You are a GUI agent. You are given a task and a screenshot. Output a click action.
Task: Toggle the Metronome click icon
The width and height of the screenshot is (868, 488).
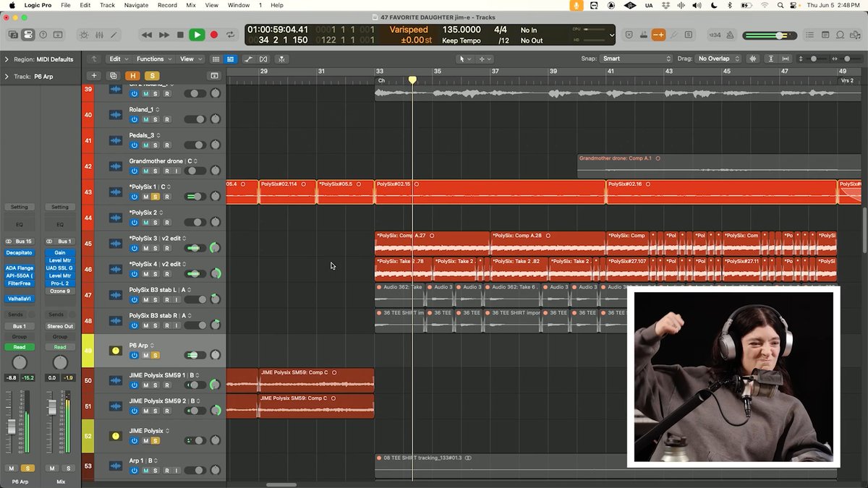tap(730, 35)
